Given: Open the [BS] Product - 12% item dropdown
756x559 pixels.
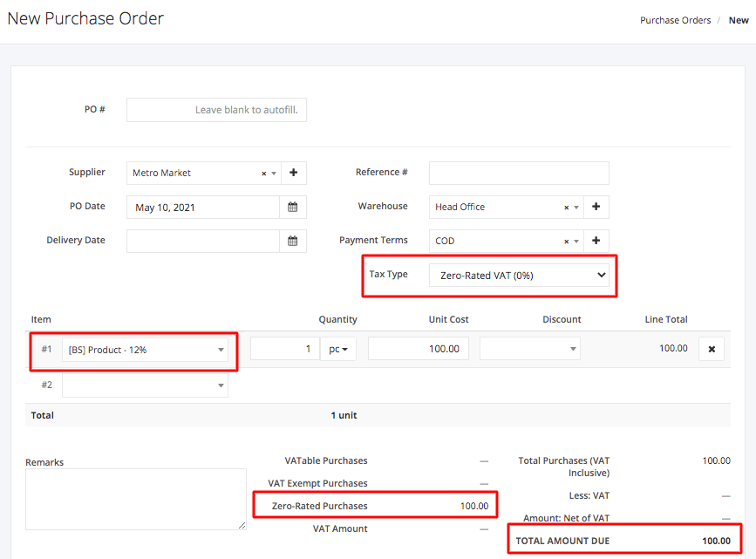Looking at the screenshot, I should [145, 348].
